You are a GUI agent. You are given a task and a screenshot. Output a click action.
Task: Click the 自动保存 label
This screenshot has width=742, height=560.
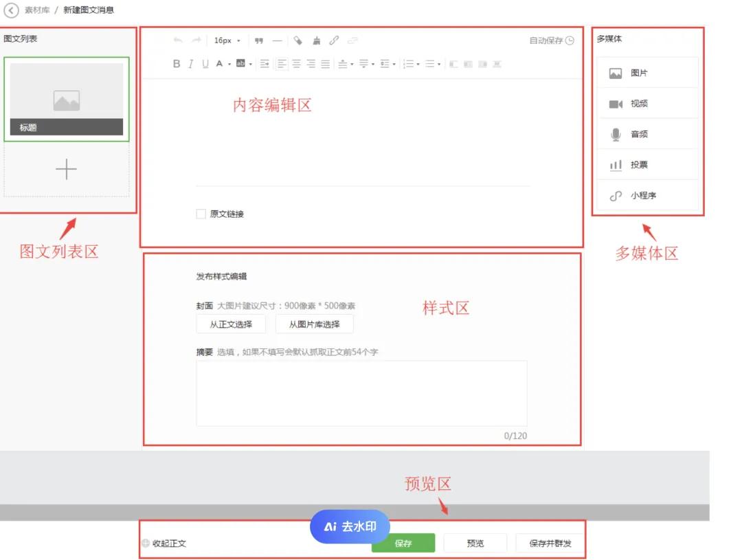click(x=546, y=41)
